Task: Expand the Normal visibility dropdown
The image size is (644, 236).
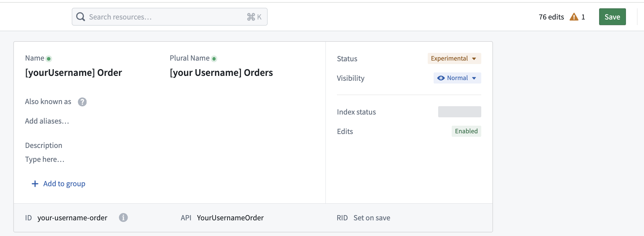Action: [x=457, y=78]
